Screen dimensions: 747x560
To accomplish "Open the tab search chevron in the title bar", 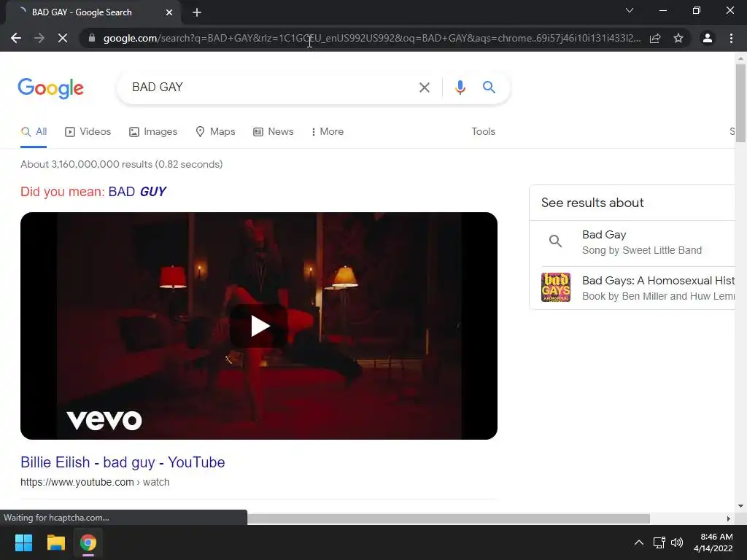I will [630, 10].
